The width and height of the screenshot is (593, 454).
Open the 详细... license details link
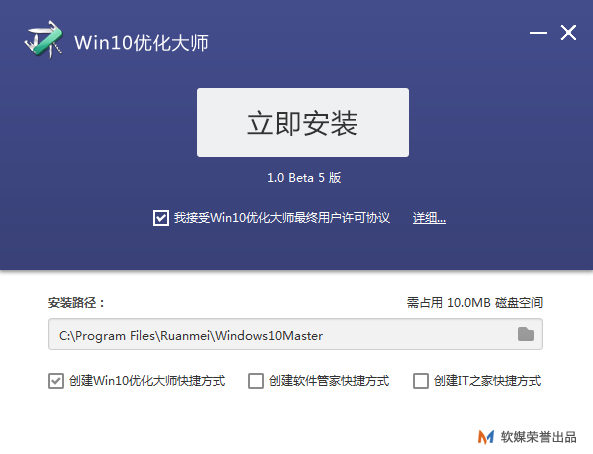coord(429,218)
